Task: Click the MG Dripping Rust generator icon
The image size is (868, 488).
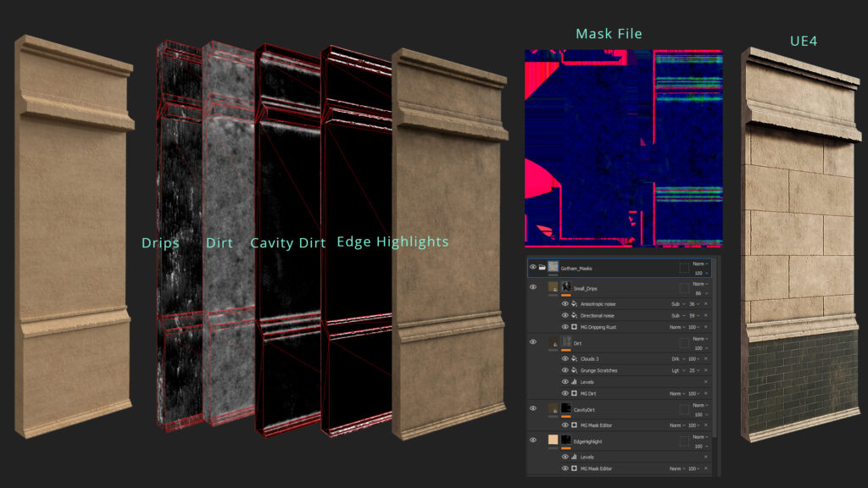Action: 574,329
